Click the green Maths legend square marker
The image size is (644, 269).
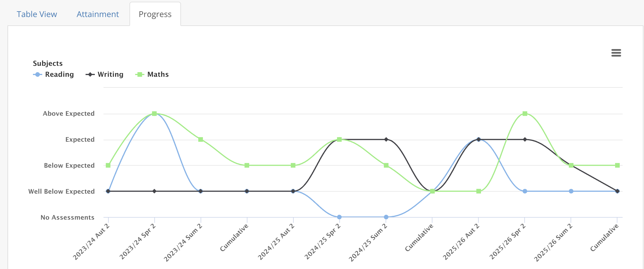(140, 74)
